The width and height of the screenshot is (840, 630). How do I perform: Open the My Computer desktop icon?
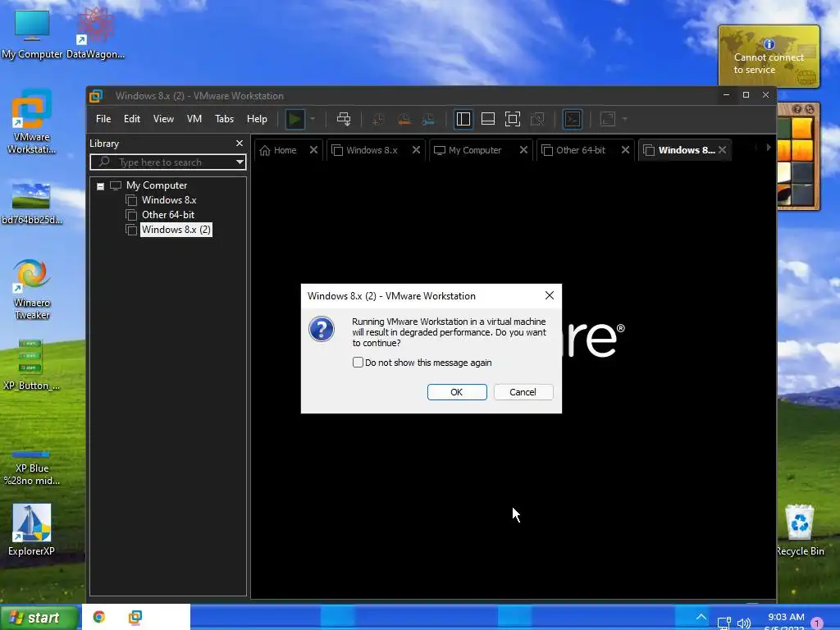pos(32,33)
